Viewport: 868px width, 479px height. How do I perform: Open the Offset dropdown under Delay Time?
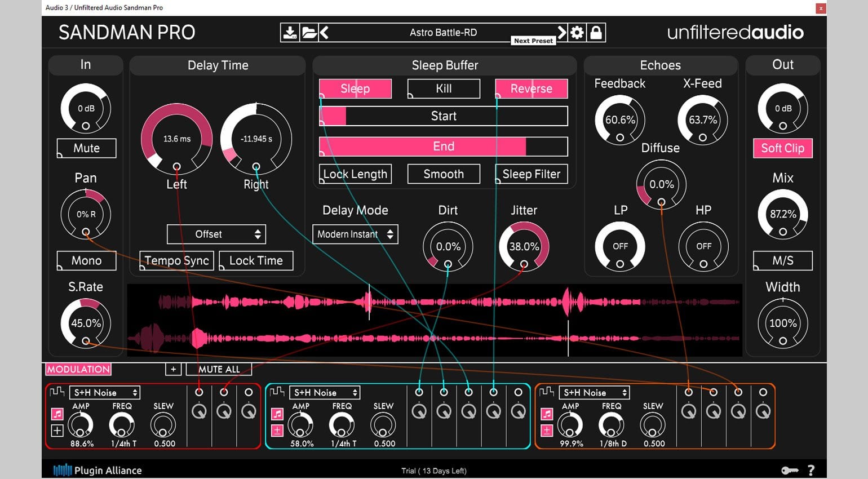pos(216,234)
